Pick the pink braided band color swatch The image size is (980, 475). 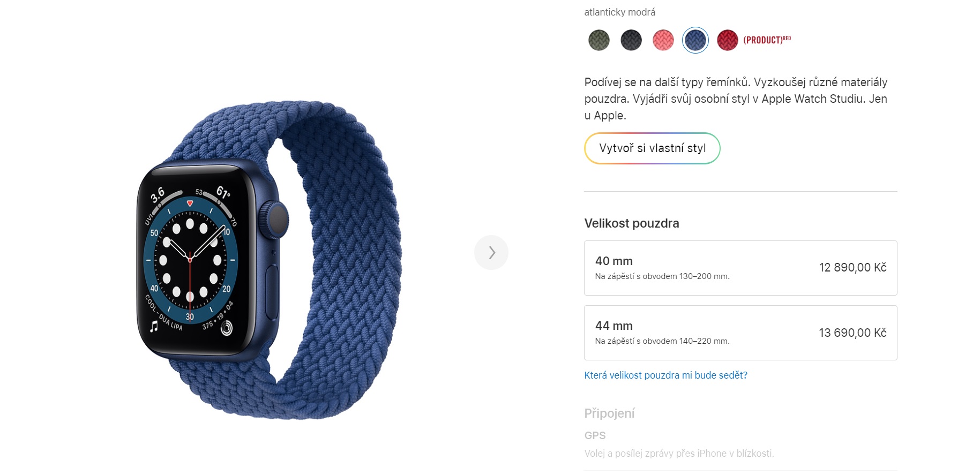click(663, 40)
